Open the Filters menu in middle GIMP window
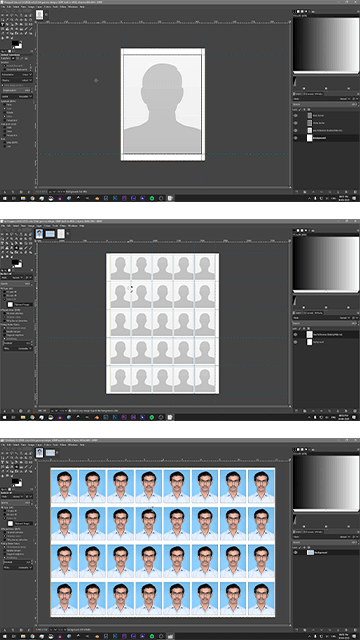Screen dimensions: 360x640 62,226
